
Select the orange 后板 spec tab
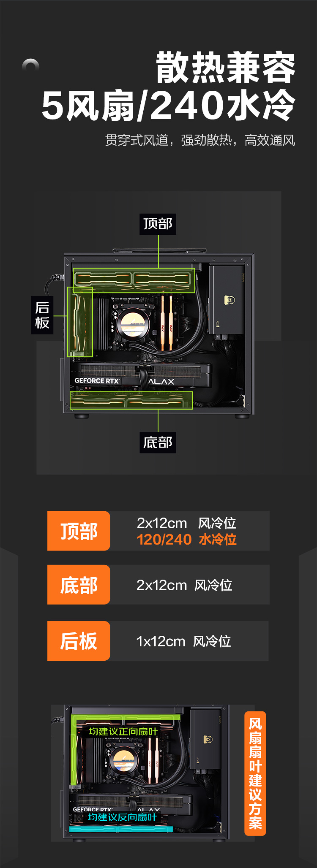point(79,641)
